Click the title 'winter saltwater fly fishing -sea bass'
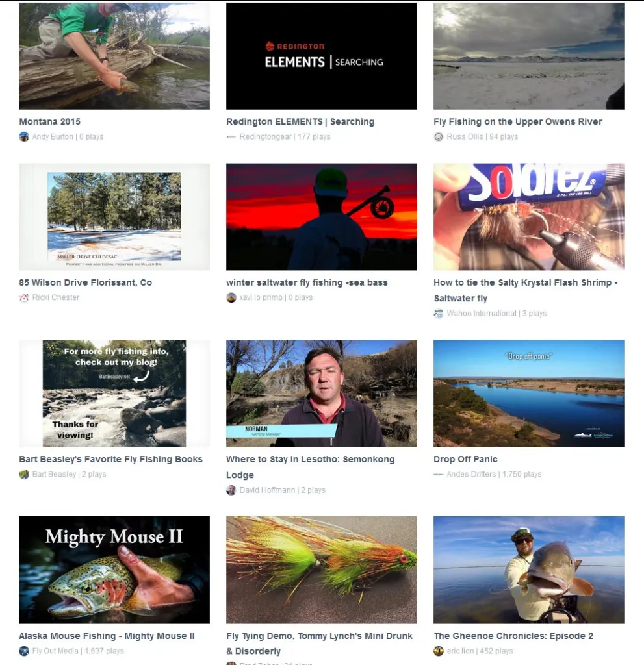644x665 pixels. coord(307,282)
